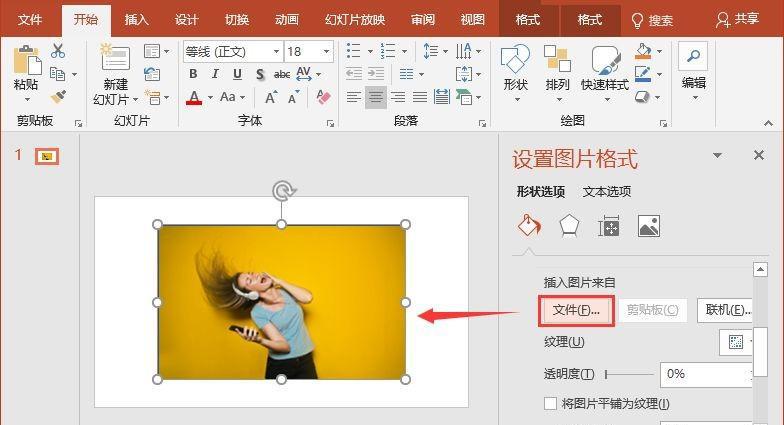
Task: Click the 文件(F)... button
Action: [x=575, y=310]
